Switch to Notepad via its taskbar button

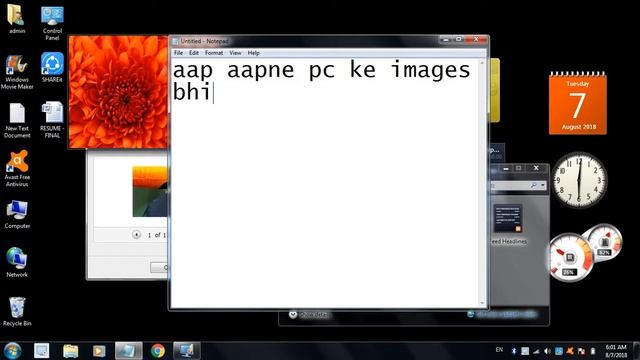click(x=129, y=351)
